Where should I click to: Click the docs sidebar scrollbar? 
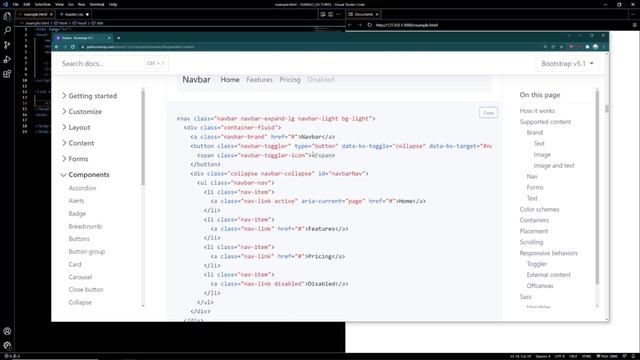point(143,138)
